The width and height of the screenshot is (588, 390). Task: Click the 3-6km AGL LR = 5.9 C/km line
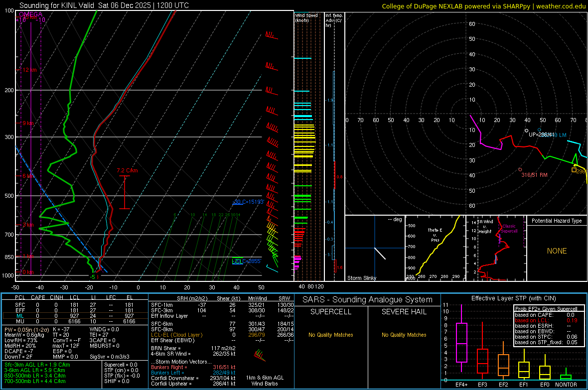tap(34, 370)
